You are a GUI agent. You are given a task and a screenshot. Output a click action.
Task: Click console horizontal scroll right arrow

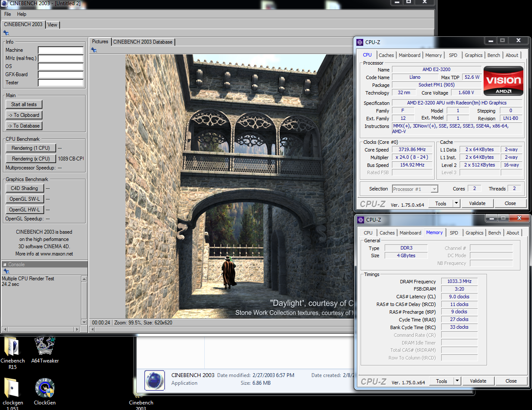click(x=77, y=329)
